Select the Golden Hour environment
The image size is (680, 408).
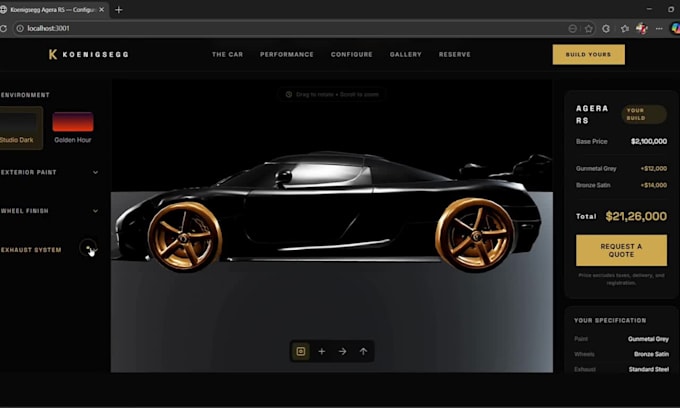coord(73,128)
